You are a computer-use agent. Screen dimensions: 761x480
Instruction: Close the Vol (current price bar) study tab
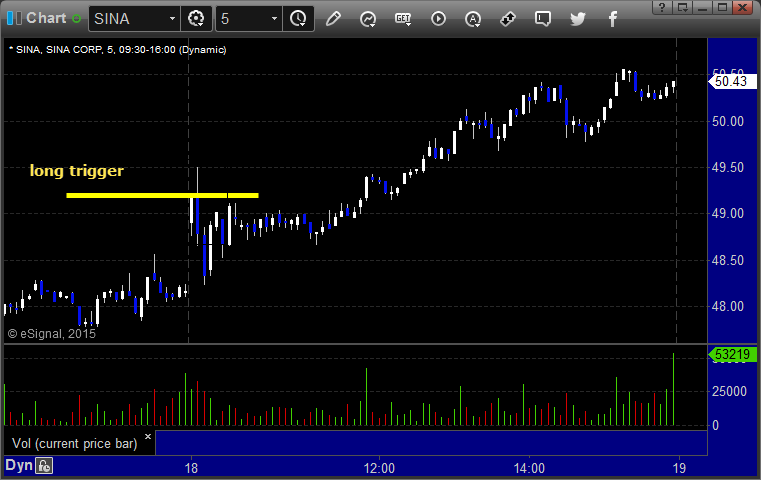(148, 436)
